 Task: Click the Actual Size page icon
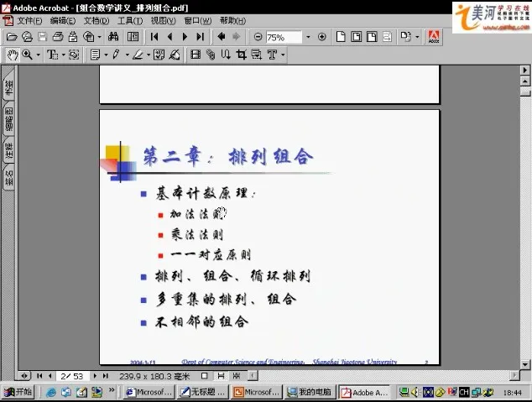click(341, 37)
